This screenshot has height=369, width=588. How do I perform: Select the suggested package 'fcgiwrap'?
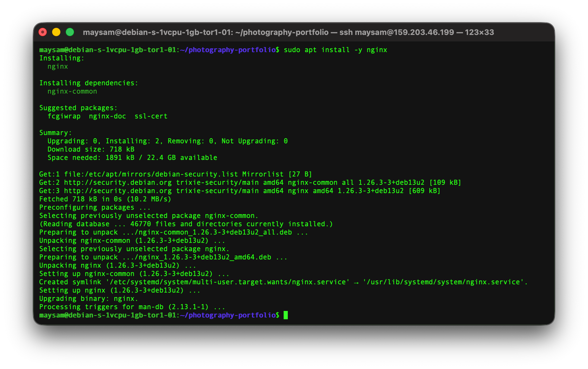click(64, 116)
